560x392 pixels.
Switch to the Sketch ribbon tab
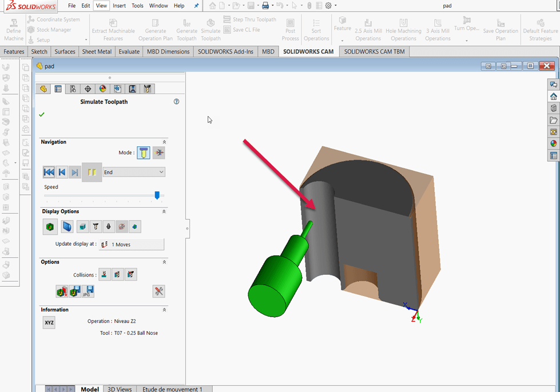point(39,52)
